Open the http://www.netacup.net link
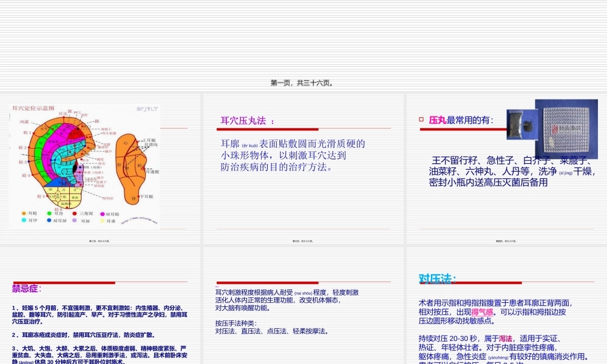Viewport: 607px width, 364px height. pyautogui.click(x=138, y=220)
